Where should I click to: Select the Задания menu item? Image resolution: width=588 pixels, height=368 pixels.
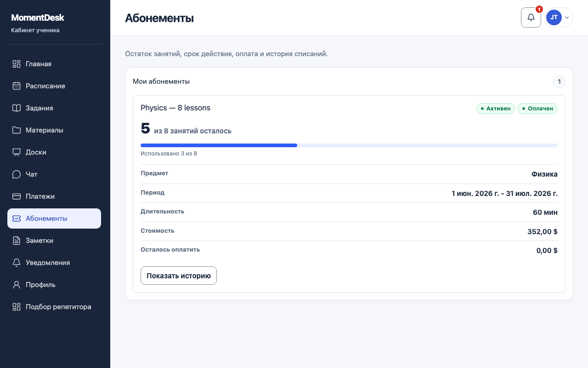point(54,108)
